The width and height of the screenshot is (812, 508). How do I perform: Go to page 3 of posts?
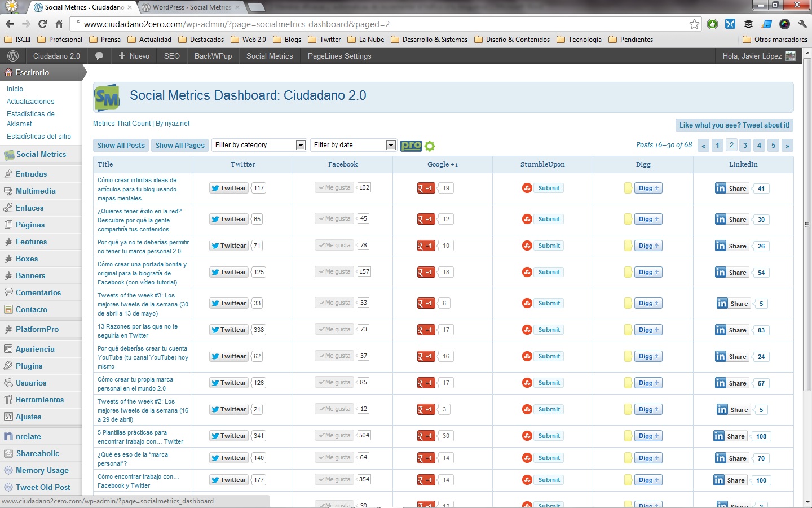tap(745, 145)
